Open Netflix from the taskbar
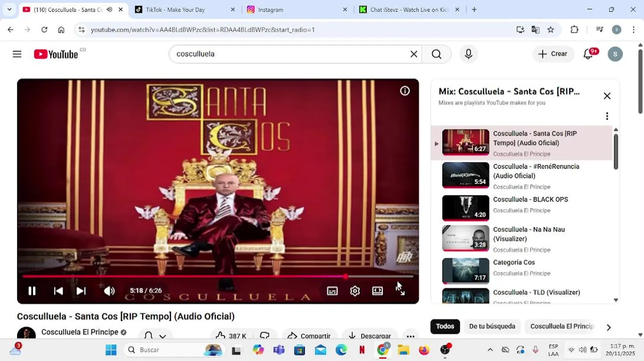The height and width of the screenshot is (361, 644). [x=362, y=349]
